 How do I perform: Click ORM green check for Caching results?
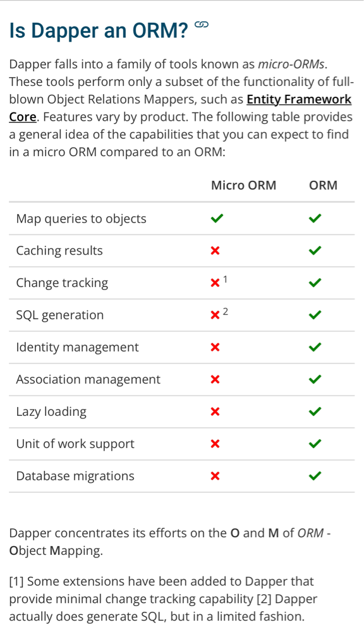[x=315, y=251]
